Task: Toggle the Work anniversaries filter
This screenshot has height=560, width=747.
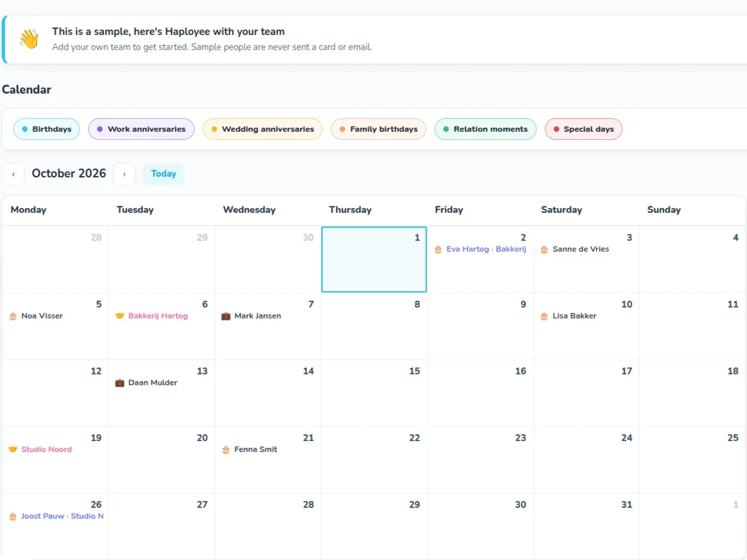Action: [x=141, y=129]
